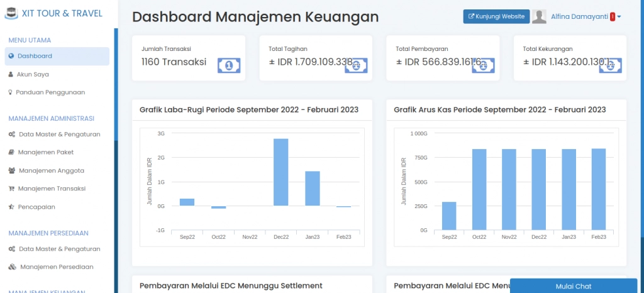
Task: Go to Manajemen Paket
Action: 45,152
